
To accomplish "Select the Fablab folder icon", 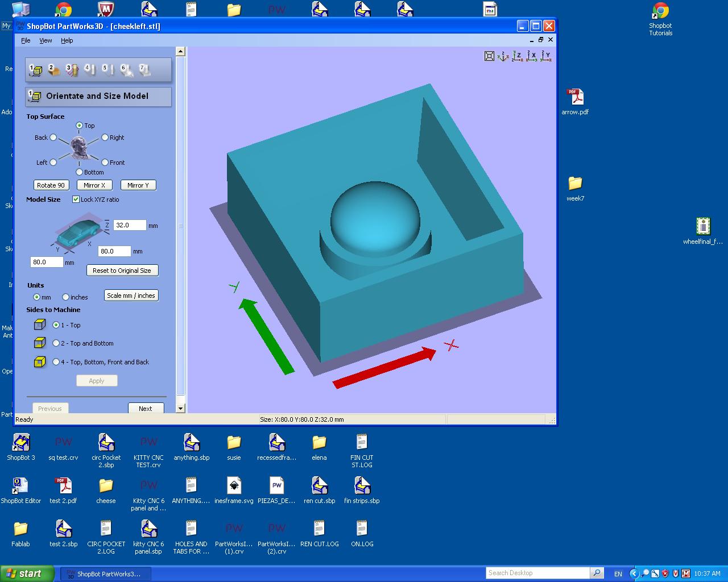I will tap(20, 534).
